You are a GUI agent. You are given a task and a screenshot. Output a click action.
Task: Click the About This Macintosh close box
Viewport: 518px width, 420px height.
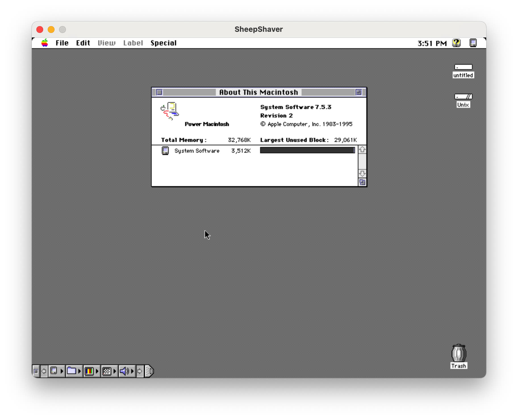point(159,92)
